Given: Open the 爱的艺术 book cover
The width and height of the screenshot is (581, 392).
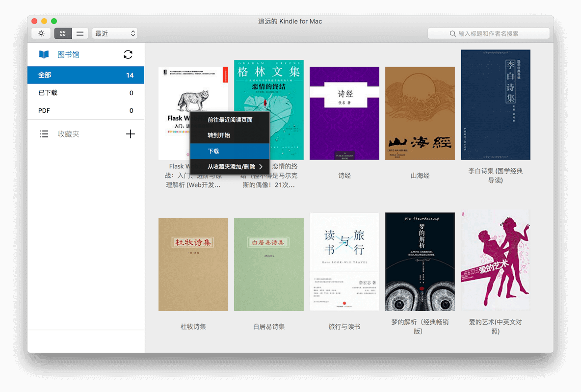Looking at the screenshot, I should (496, 261).
